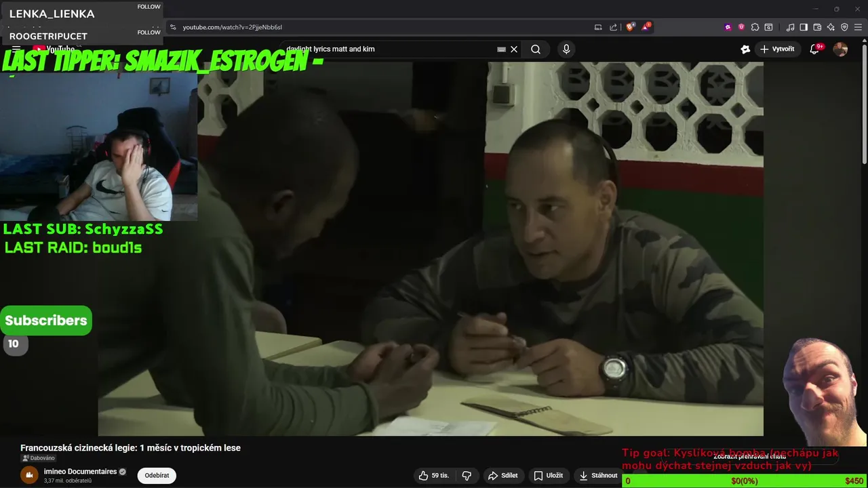Open the browser hamburger main menu
The height and width of the screenshot is (488, 868).
(859, 27)
